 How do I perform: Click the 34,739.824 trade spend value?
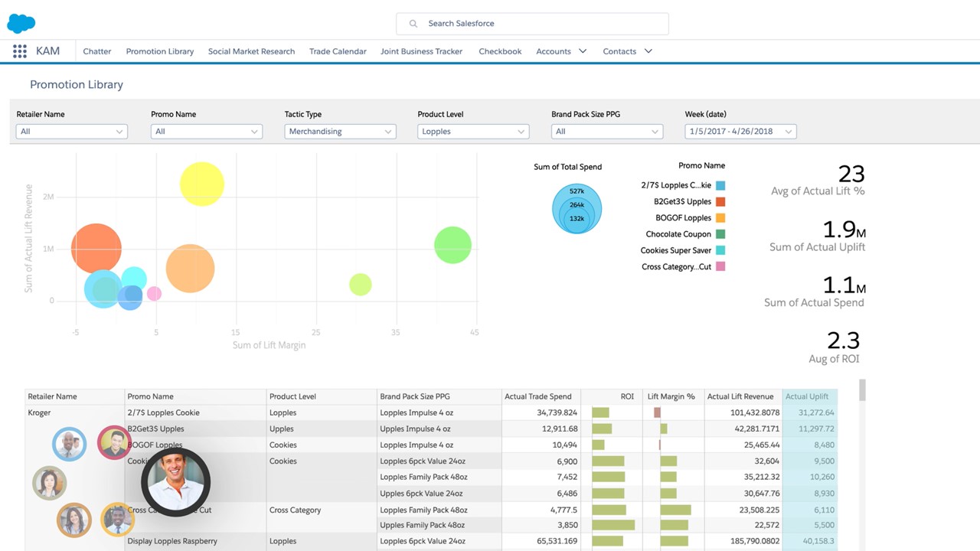(x=557, y=412)
